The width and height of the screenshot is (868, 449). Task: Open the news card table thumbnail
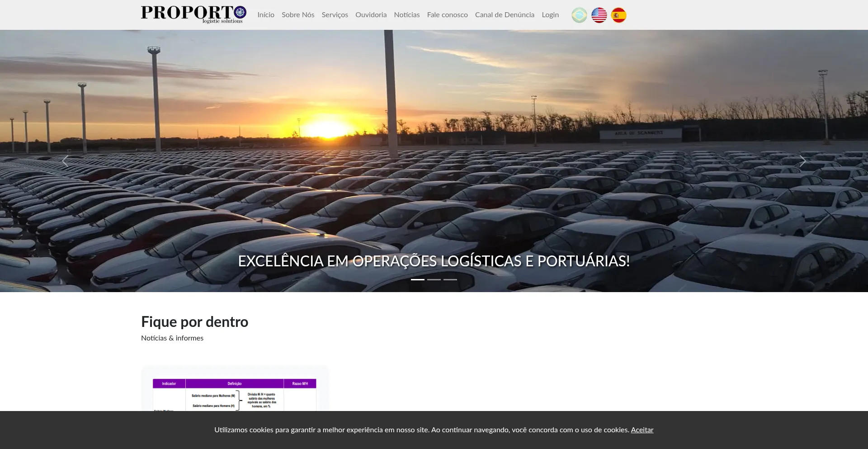[x=235, y=395]
